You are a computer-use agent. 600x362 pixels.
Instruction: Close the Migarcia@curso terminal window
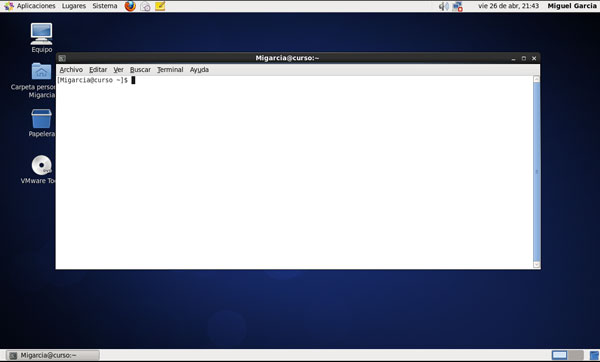[534, 58]
